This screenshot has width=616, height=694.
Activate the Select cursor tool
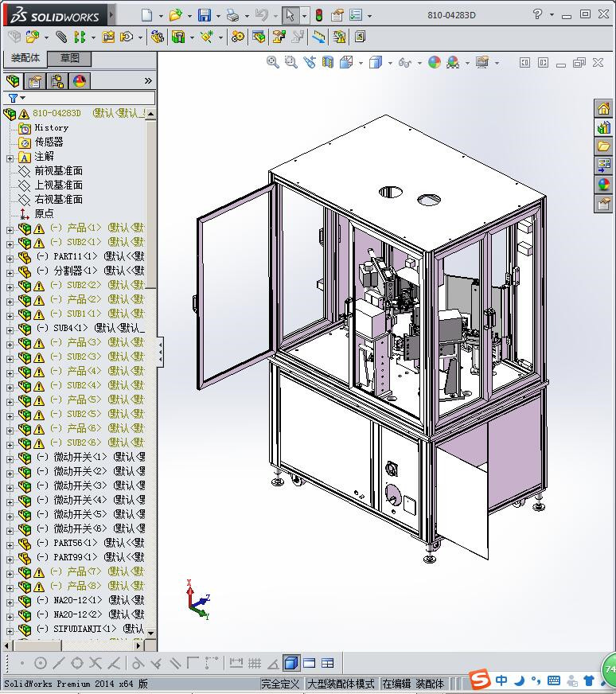pos(290,15)
